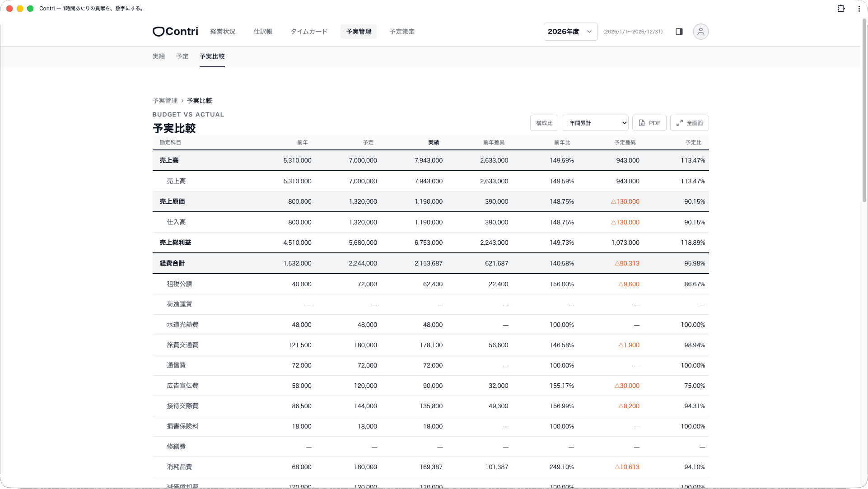Image resolution: width=868 pixels, height=489 pixels.
Task: Select the 水道光熱費 row label
Action: coord(182,325)
